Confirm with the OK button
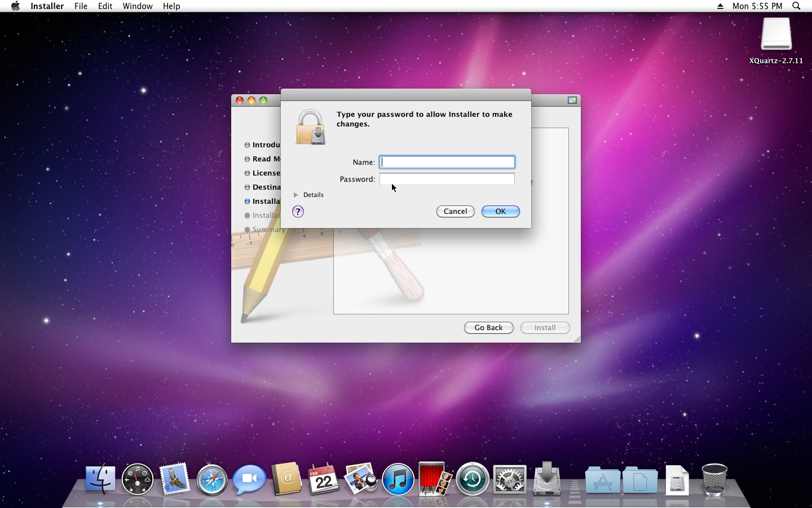812x508 pixels. [500, 212]
